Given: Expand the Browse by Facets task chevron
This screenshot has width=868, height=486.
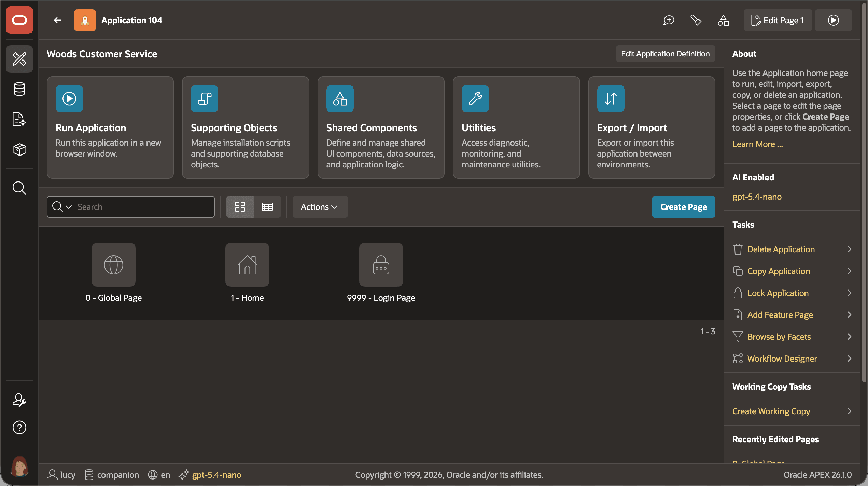Looking at the screenshot, I should 849,337.
